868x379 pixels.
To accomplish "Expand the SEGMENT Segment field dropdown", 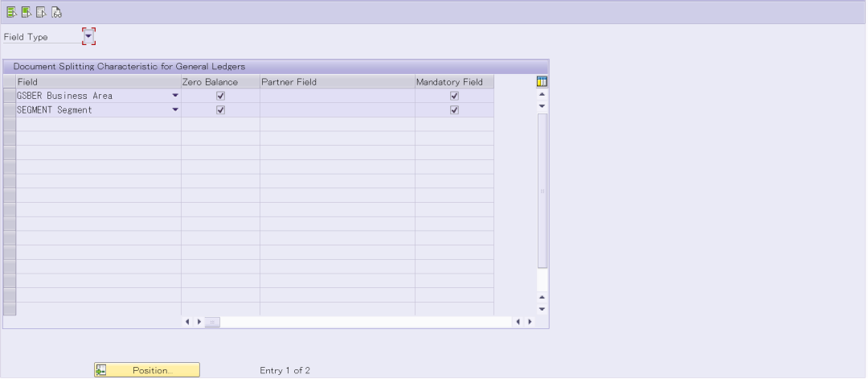I will coord(175,109).
